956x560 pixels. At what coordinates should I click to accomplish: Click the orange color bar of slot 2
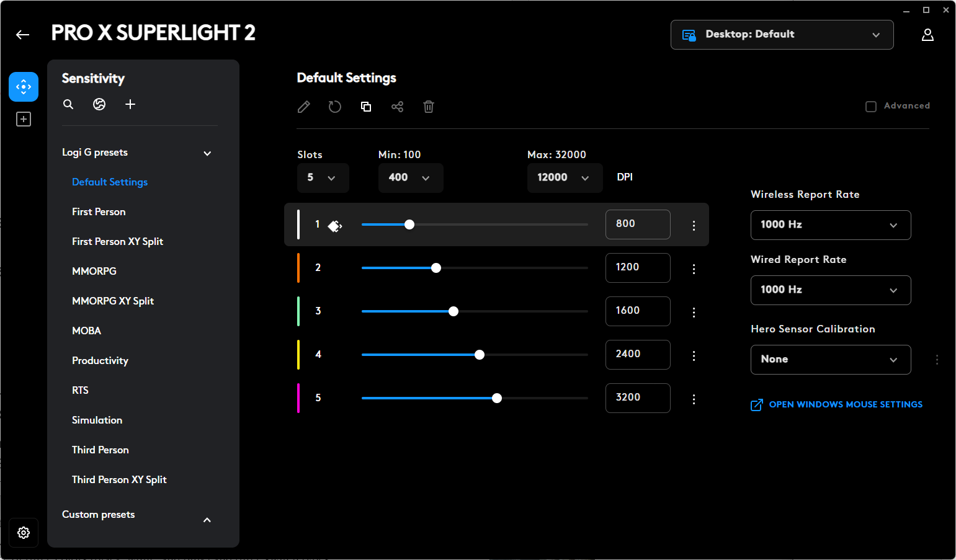[x=298, y=268]
